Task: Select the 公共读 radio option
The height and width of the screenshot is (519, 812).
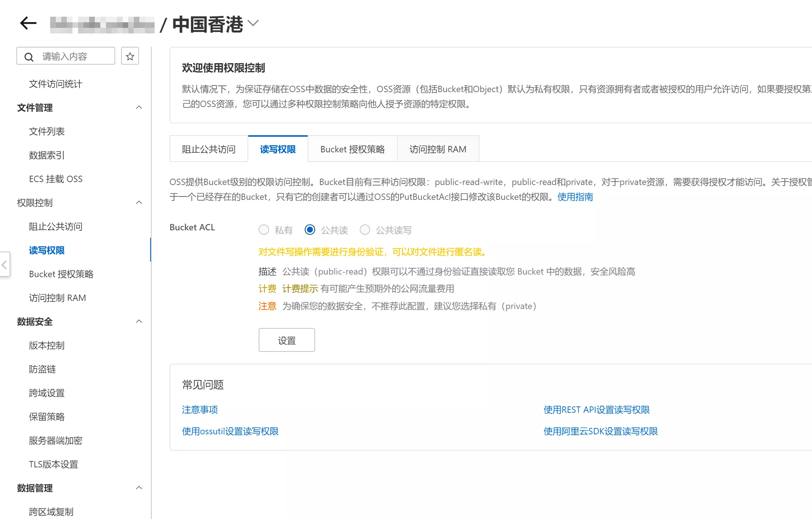Action: (310, 230)
